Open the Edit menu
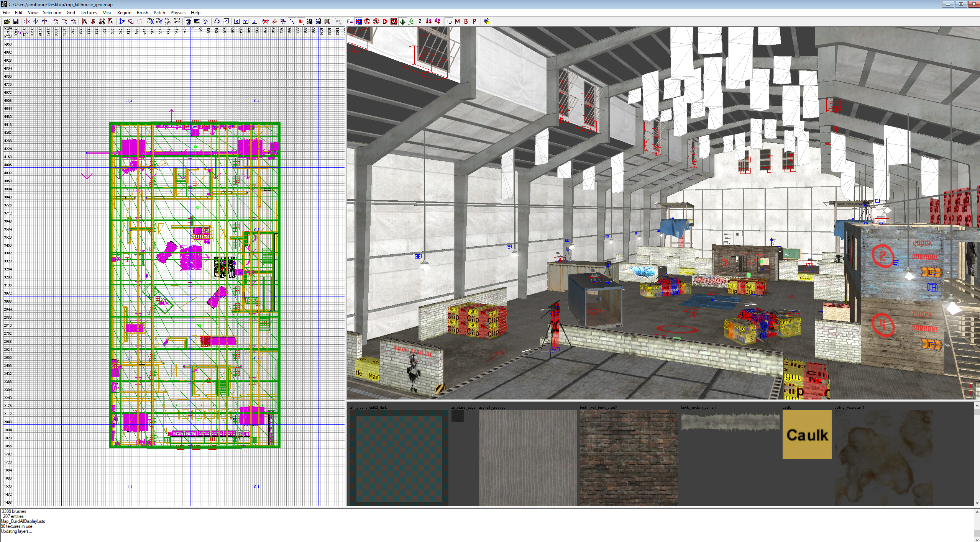Screen dimensions: 980x542 click(x=19, y=13)
